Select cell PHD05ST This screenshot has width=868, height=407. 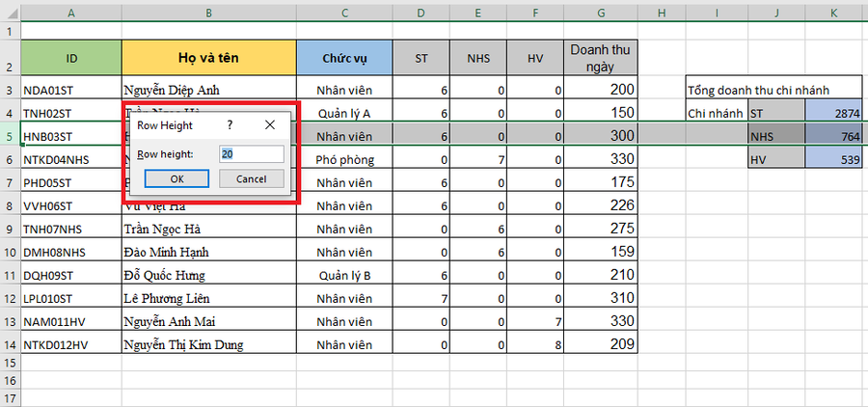coord(70,182)
